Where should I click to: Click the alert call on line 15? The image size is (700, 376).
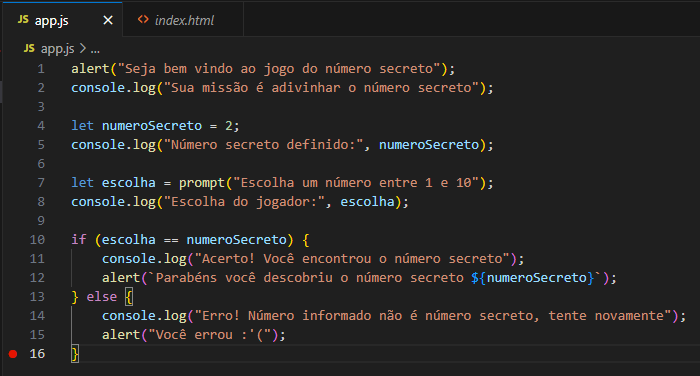121,335
